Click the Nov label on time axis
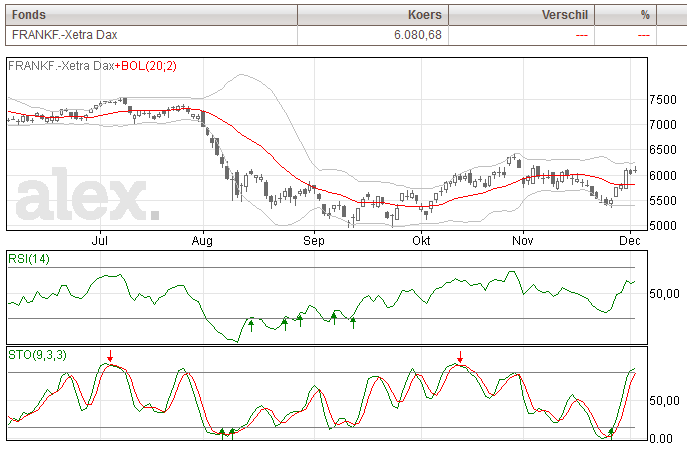The height and width of the screenshot is (450, 687). coord(523,241)
